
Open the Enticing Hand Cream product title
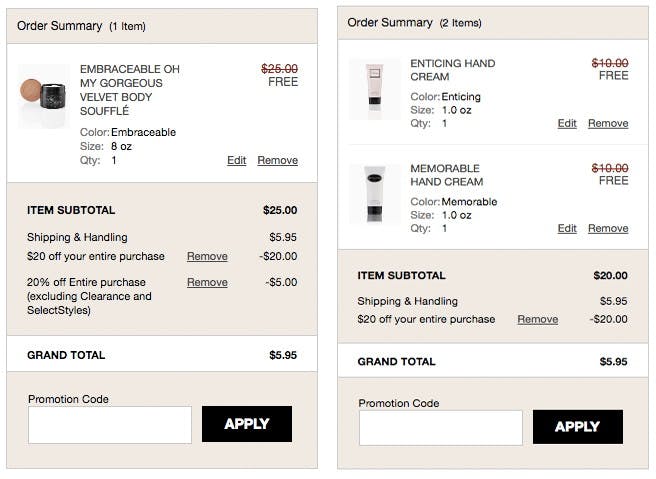[453, 70]
